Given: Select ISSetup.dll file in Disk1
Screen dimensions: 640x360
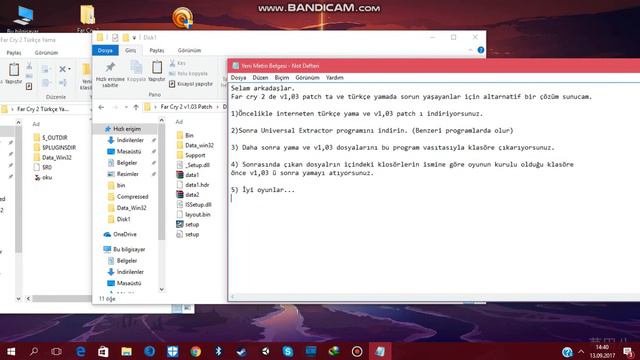Looking at the screenshot, I should pos(198,204).
